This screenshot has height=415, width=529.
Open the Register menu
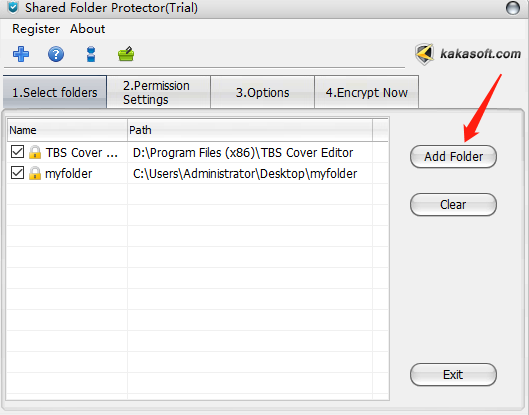click(36, 29)
